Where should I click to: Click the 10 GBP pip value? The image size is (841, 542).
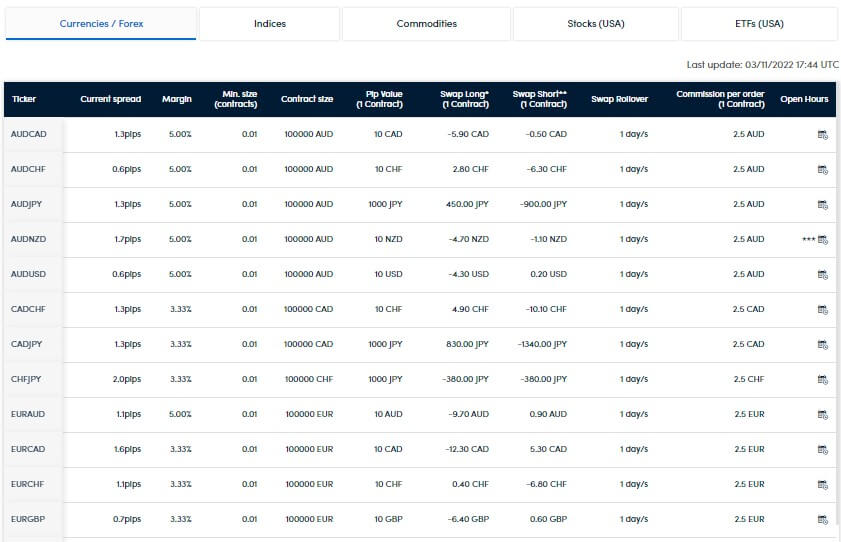pyautogui.click(x=388, y=519)
